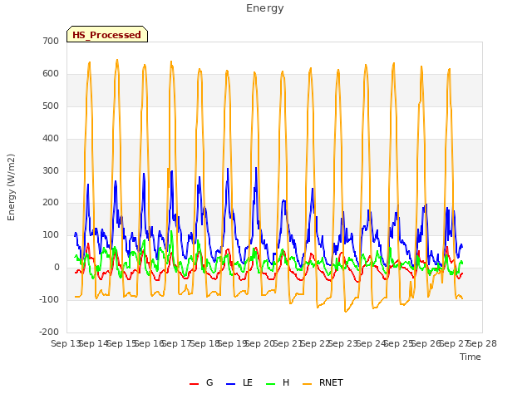
Task: Click the Energy chart title
Action: (265, 8)
